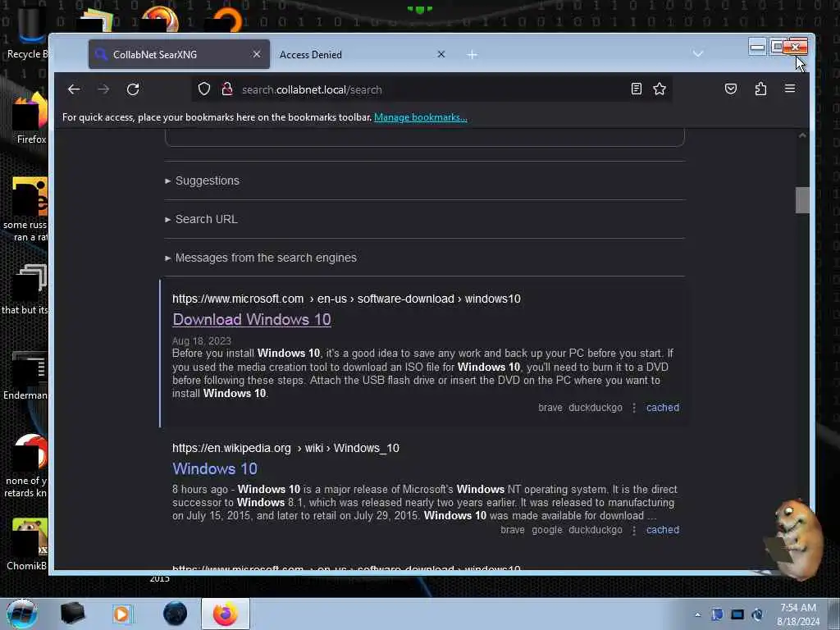Click the scrollbar up arrow
The image size is (840, 630).
coord(802,135)
